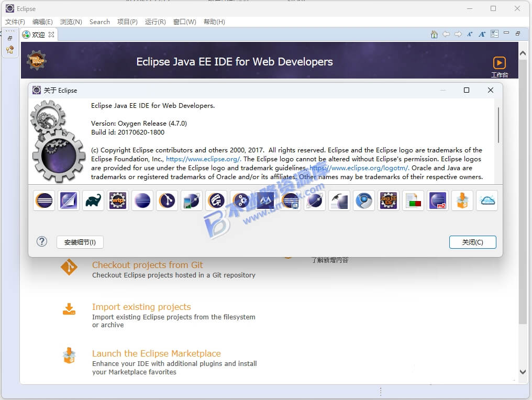Click the WTP gear plug-in icon
532x400 pixels.
118,201
